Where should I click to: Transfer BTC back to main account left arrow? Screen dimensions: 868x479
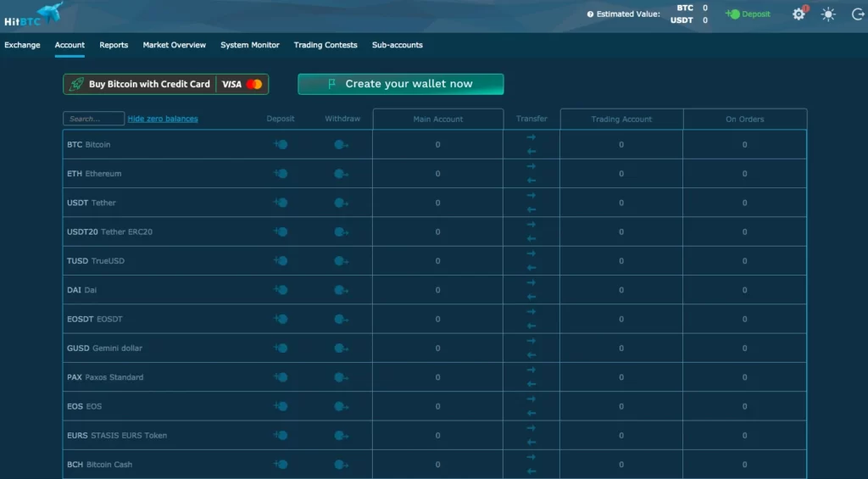click(x=531, y=151)
